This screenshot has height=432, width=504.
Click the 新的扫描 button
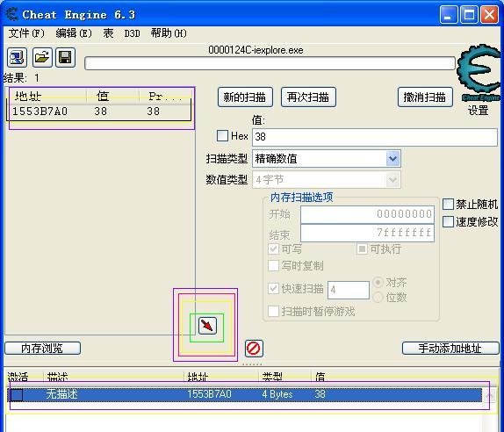click(245, 97)
